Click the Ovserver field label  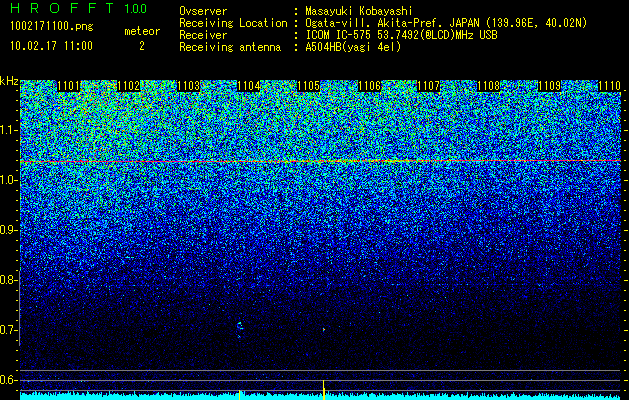[x=203, y=11]
